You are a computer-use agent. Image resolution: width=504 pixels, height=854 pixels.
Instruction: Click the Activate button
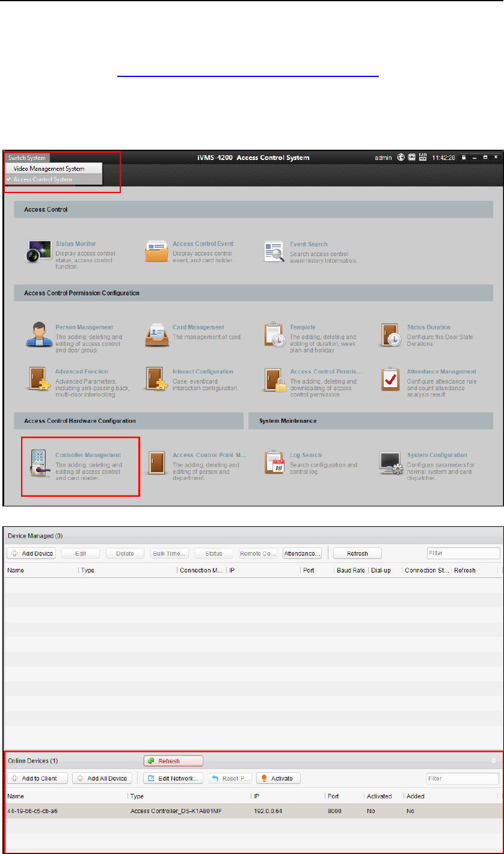coord(278,778)
